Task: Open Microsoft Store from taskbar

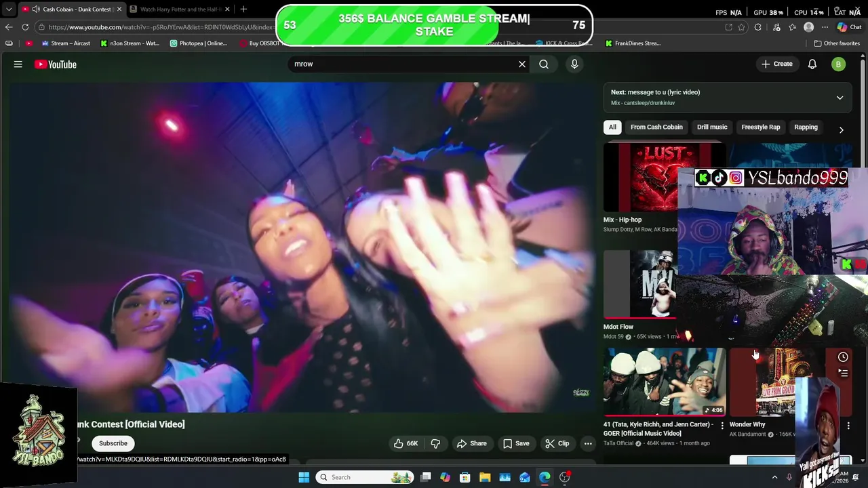Action: coord(465,477)
